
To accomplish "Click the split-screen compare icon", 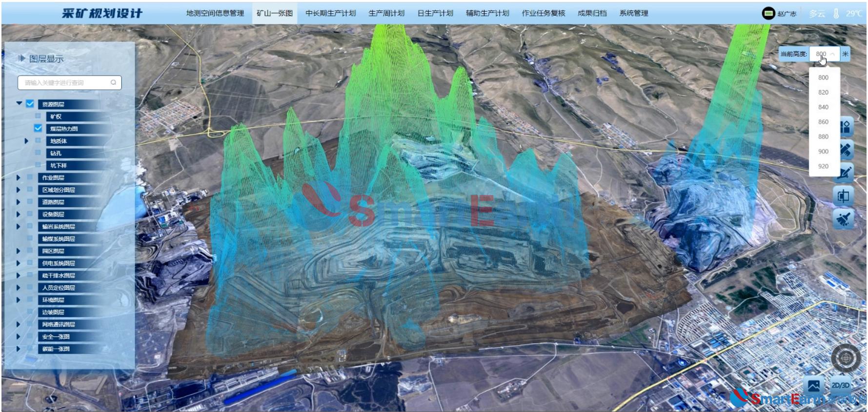I will point(844,196).
